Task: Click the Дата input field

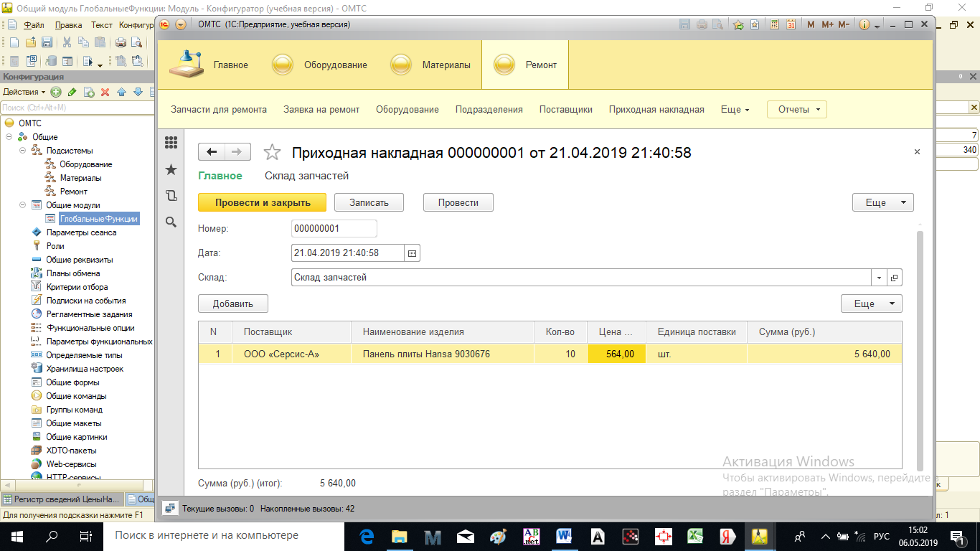Action: 349,253
